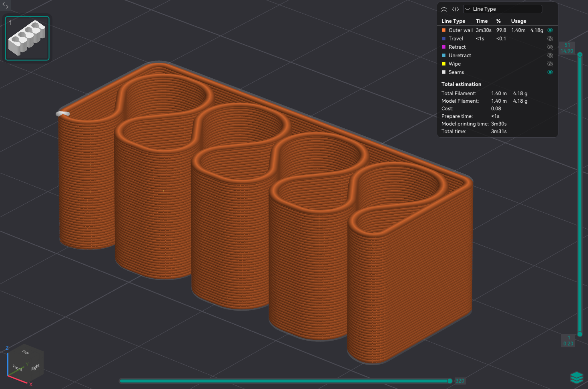Click the yellow Wipe color swatch
Viewport: 588px width, 389px height.
pyautogui.click(x=444, y=64)
